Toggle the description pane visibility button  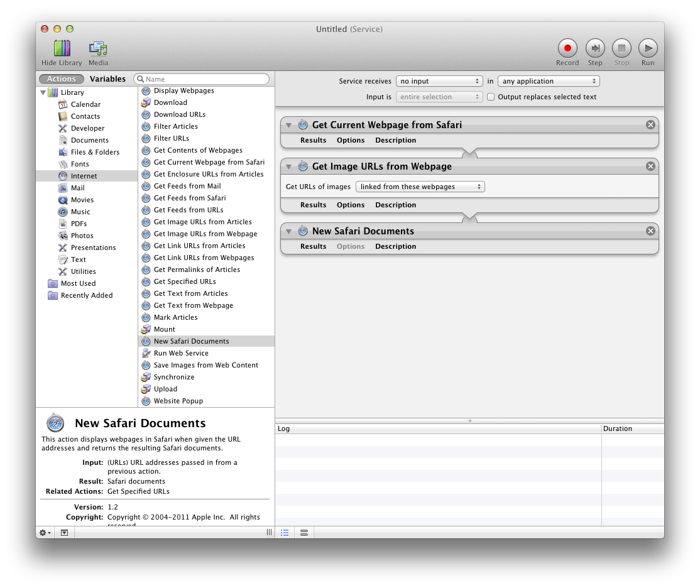(64, 533)
